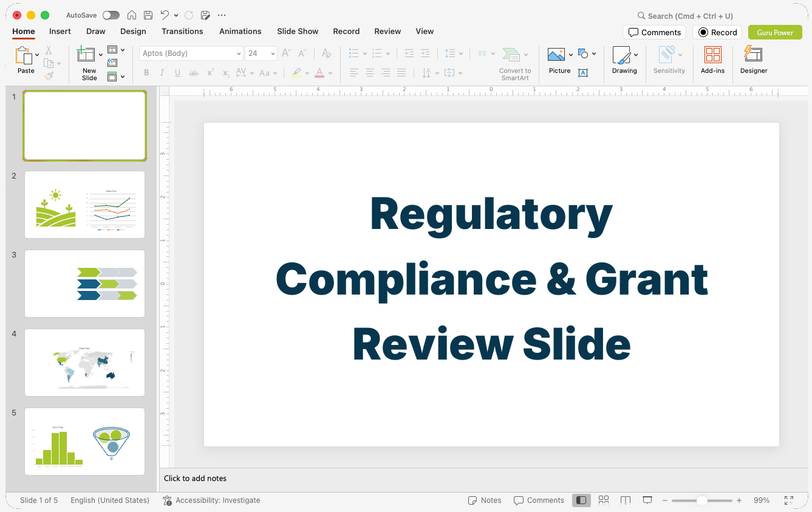
Task: Expand the New Slide layout arrow
Action: [x=101, y=55]
